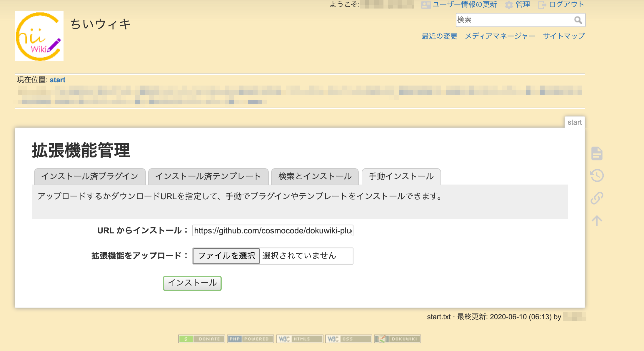Screen dimensions: 644x351
Task: Click the ちいウィキ site logo
Action: pos(39,36)
